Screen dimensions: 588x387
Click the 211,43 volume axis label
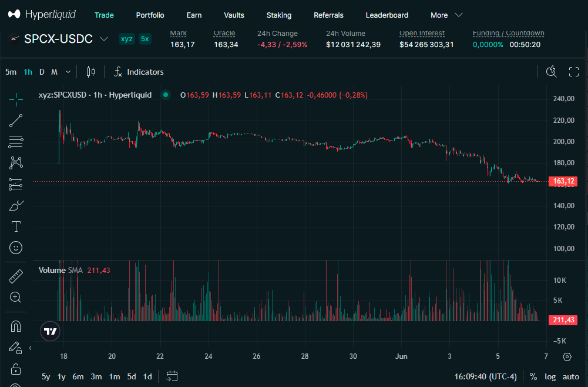563,320
